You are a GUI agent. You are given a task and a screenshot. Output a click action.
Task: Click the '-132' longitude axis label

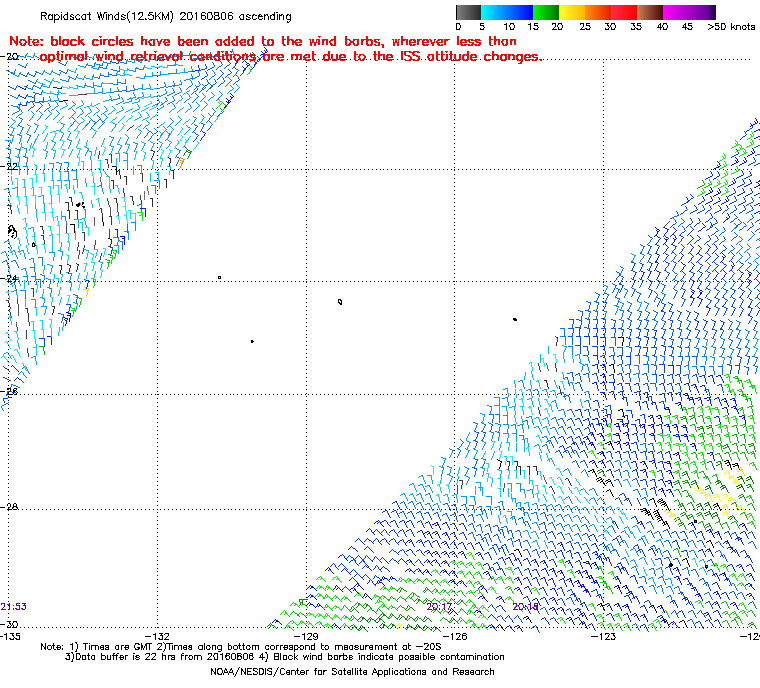[x=158, y=636]
